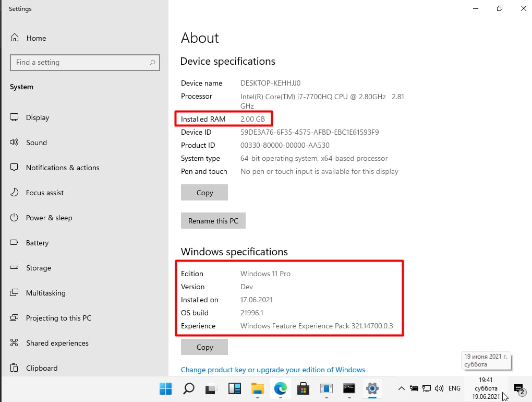Open Widgets from taskbar
The height and width of the screenshot is (402, 532).
point(235,389)
